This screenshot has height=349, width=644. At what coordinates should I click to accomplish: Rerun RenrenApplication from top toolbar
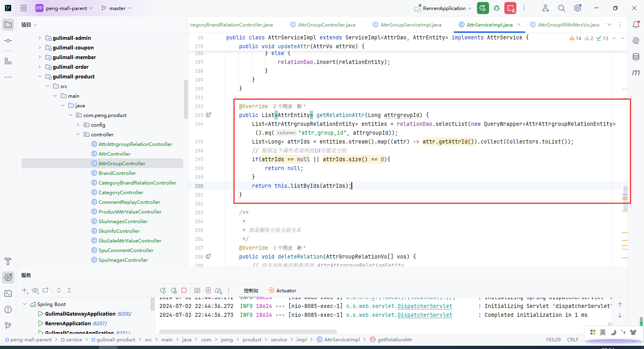[483, 8]
